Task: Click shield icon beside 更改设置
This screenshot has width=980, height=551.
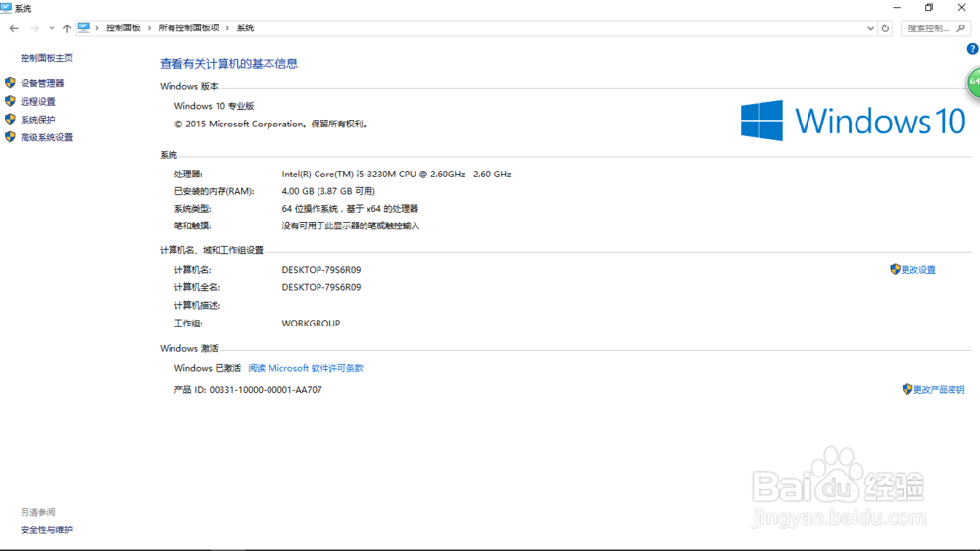Action: tap(895, 269)
